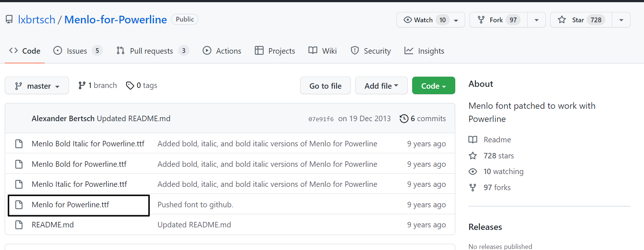This screenshot has height=250, width=644.
Task: Click the Fork button
Action: [x=498, y=20]
